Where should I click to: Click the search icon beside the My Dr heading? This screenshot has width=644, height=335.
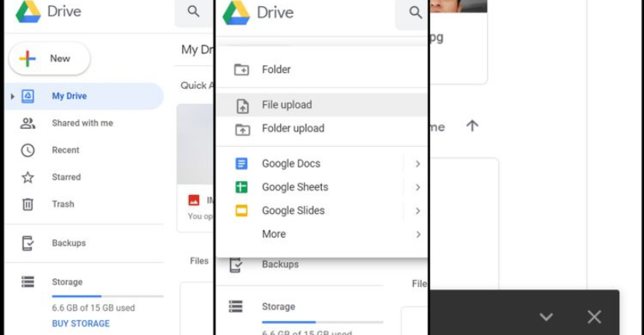194,12
